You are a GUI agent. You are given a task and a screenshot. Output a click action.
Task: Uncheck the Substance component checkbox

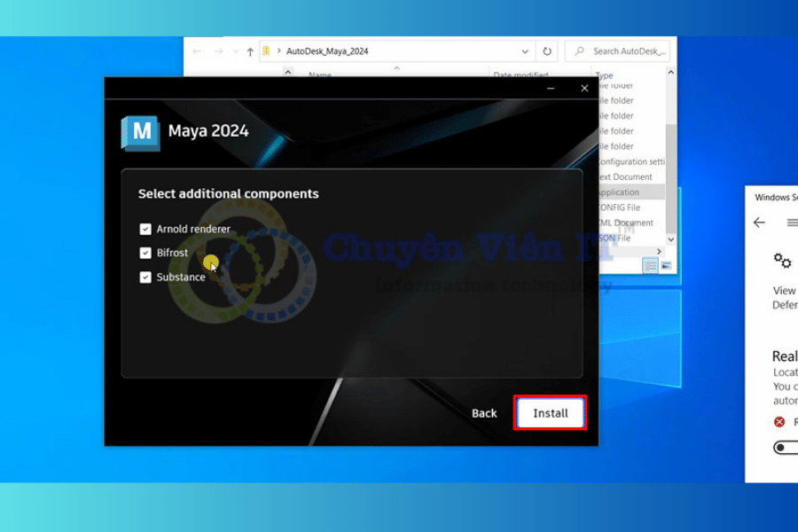pyautogui.click(x=145, y=277)
